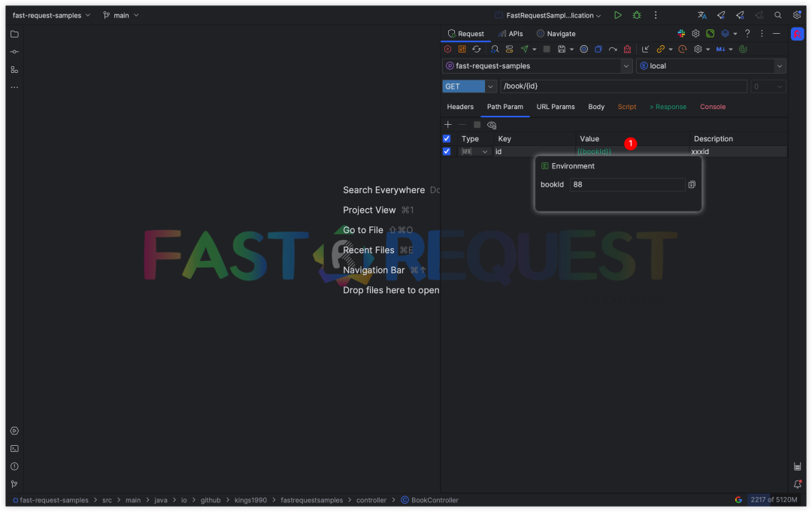Uncheck the id path param row checkbox
The width and height of the screenshot is (812, 512).
pyautogui.click(x=447, y=152)
